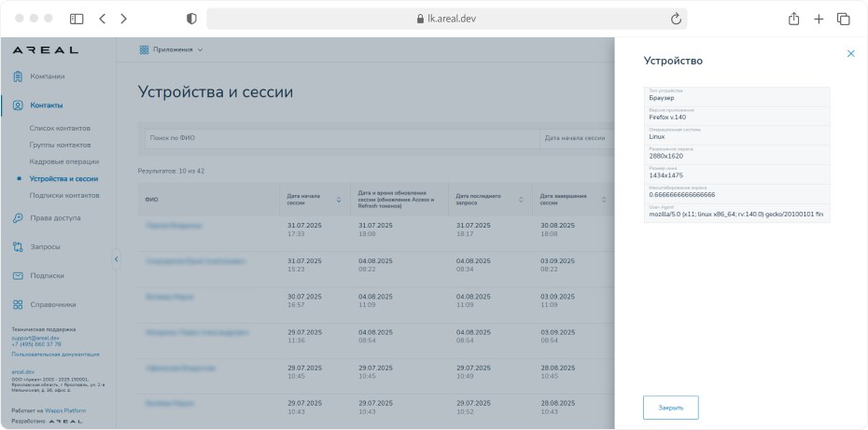Image resolution: width=868 pixels, height=430 pixels.
Task: Open areal.dev footer link
Action: (22, 372)
